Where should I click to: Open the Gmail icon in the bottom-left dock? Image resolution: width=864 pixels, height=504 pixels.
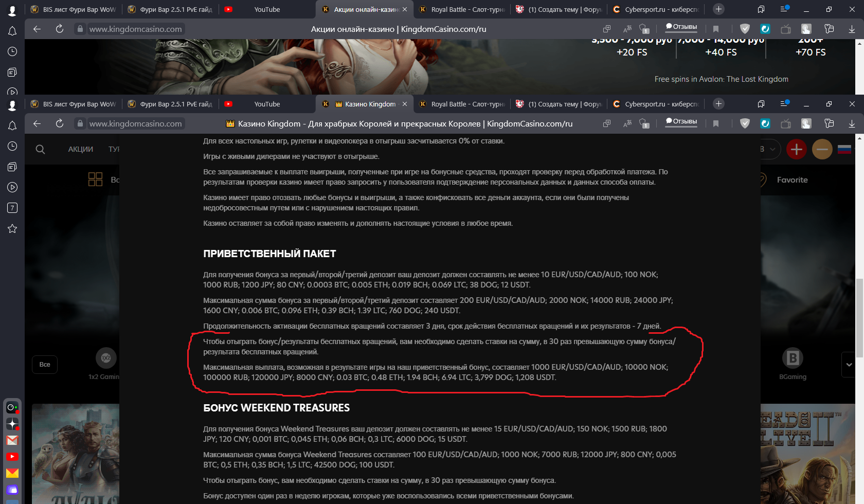[12, 440]
